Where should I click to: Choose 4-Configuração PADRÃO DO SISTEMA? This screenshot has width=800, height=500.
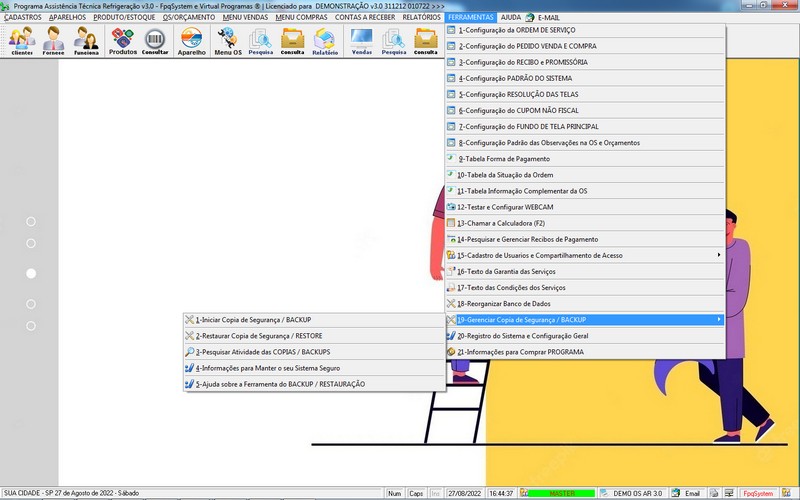(x=585, y=78)
